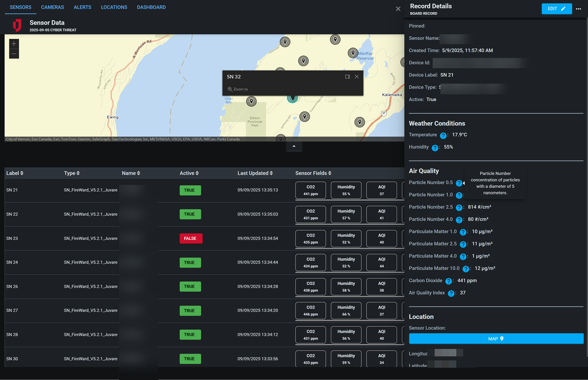Zoom in on the map with the plus control

tap(13, 43)
